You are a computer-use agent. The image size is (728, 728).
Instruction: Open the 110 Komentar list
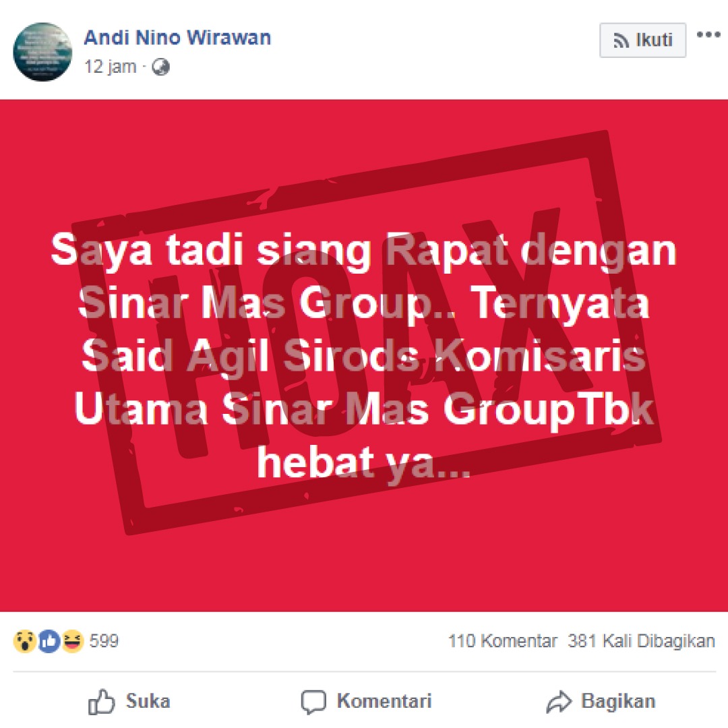click(x=502, y=641)
